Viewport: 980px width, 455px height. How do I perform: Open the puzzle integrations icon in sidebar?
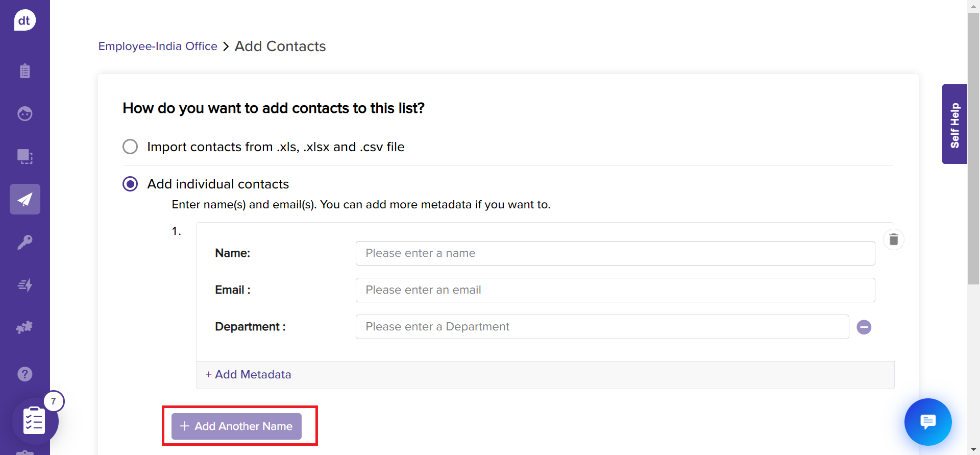pos(24,327)
